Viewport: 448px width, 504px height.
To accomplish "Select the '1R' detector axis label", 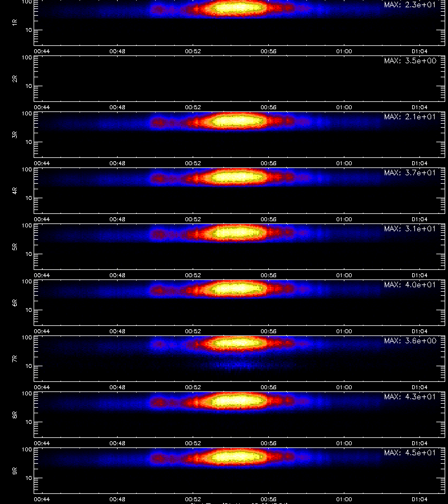I will 15,22.
